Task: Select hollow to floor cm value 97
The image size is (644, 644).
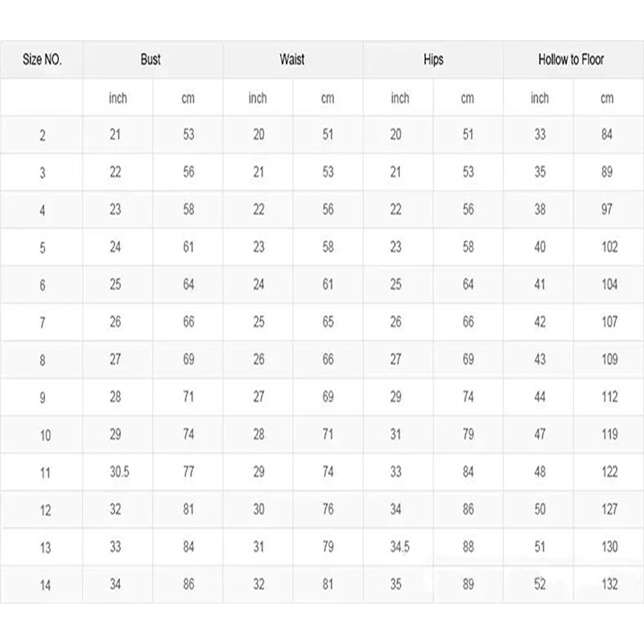Action: pyautogui.click(x=607, y=209)
